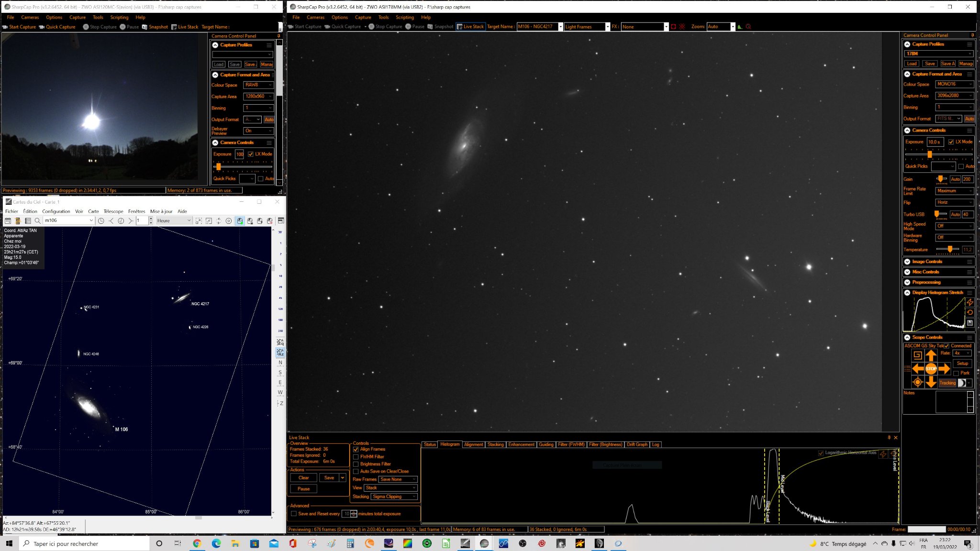Viewport: 980px width, 551px height.
Task: Click the Setup button in Scope Controls
Action: point(962,364)
